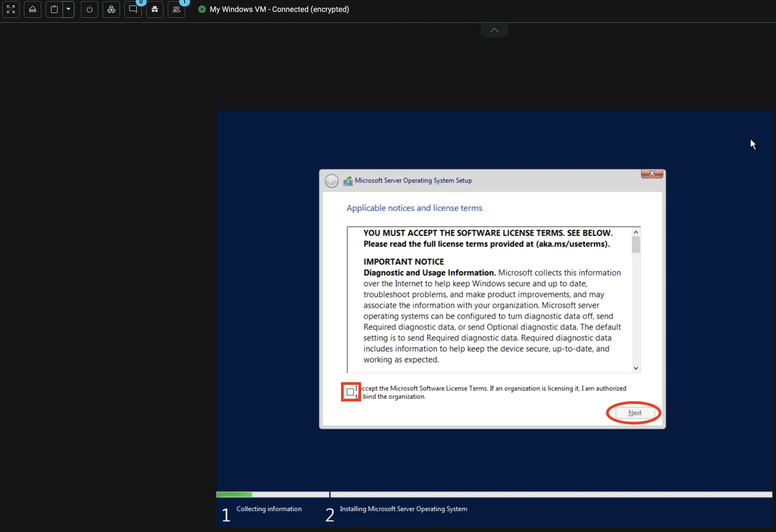Open the clipboard dropdown arrow

[69, 9]
